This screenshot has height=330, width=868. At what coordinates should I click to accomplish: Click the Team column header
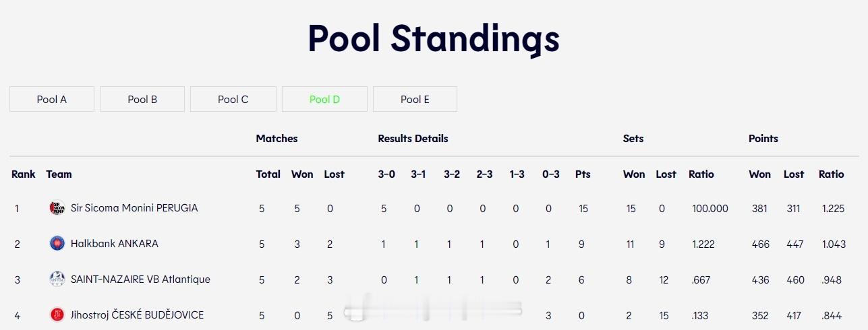coord(59,174)
